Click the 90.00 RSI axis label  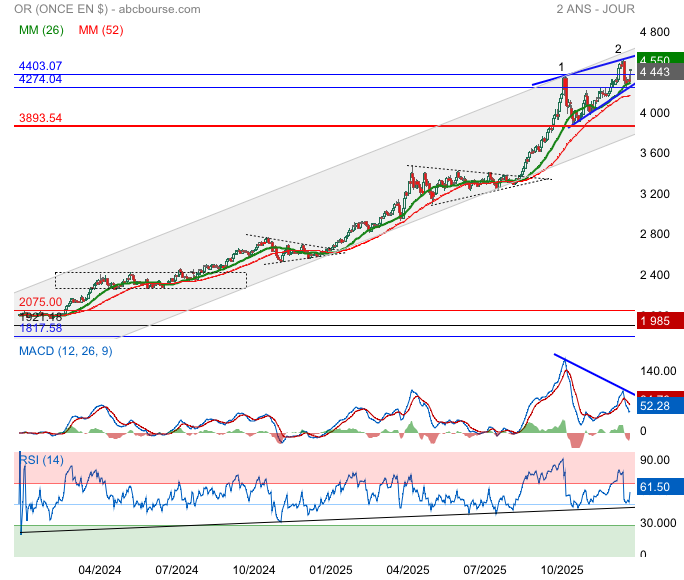(655, 460)
